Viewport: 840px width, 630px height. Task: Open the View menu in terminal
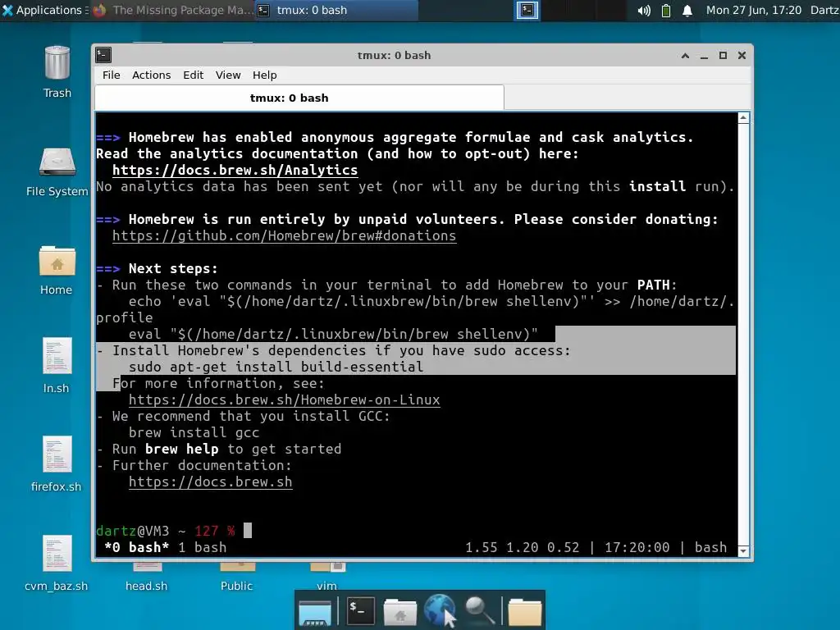pos(228,75)
